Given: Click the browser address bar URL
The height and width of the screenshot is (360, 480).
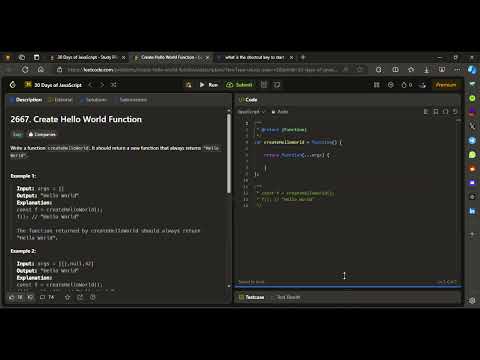Looking at the screenshot, I should [x=202, y=70].
